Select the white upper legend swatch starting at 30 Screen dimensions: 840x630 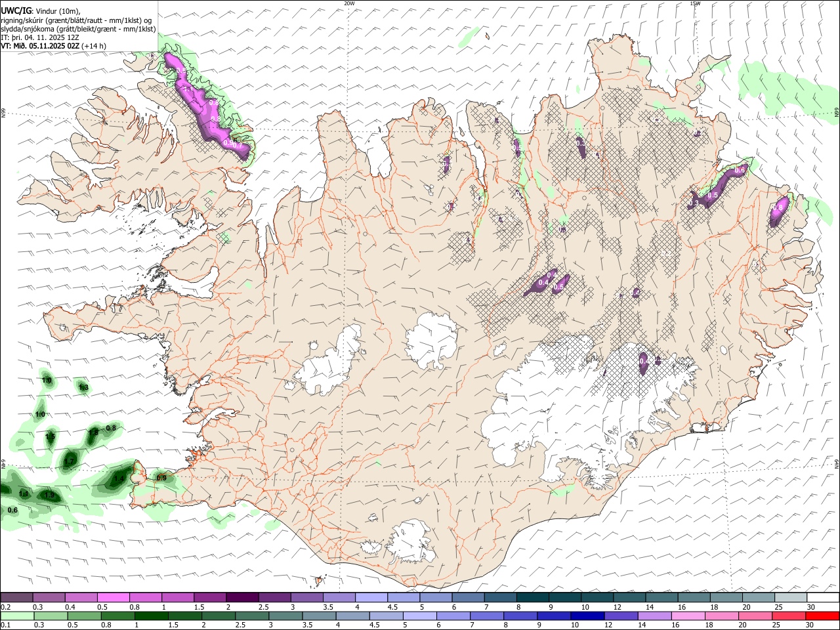pos(822,598)
